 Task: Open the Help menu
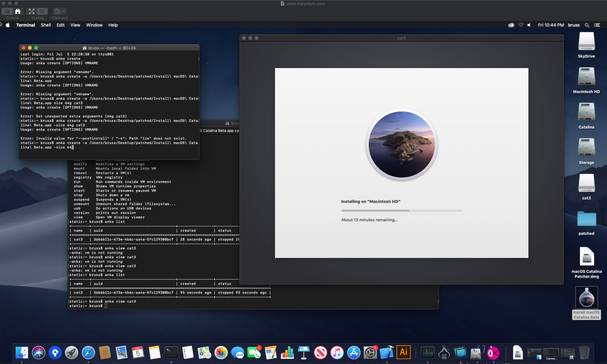[x=113, y=25]
